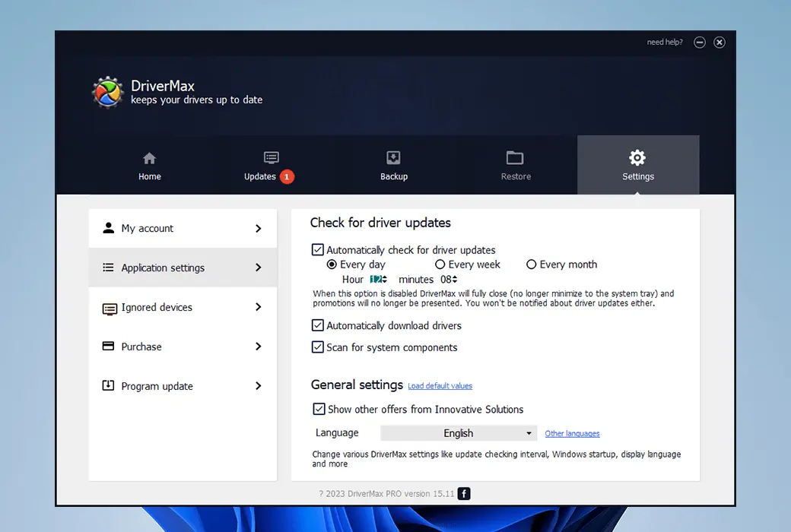Open the Other languages link

(x=572, y=434)
